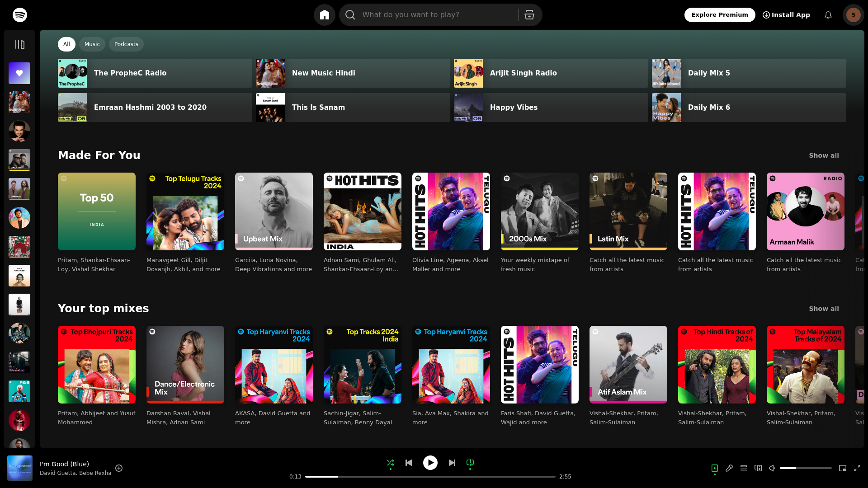868x488 pixels.
Task: Open Top Hindi Tracks of 2024 card
Action: tap(717, 365)
